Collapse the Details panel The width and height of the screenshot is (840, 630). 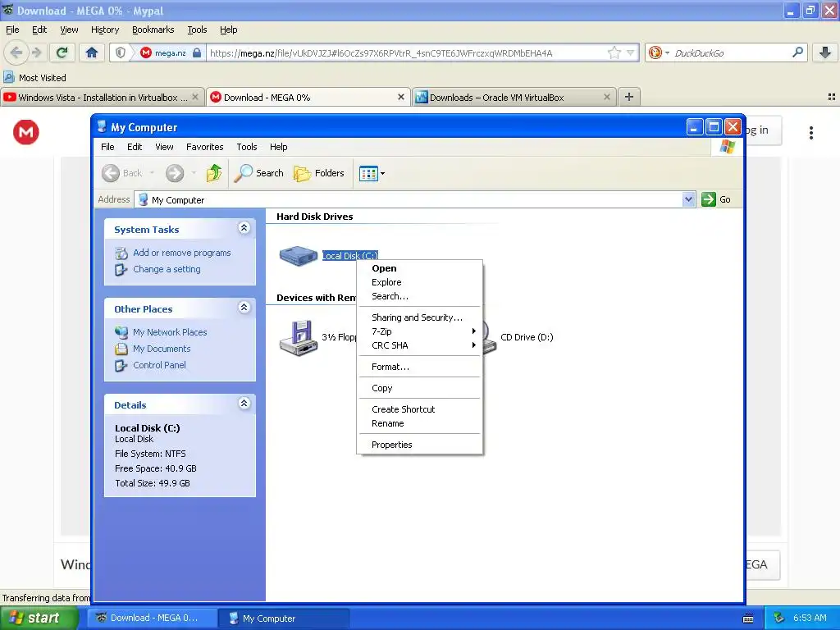point(244,404)
